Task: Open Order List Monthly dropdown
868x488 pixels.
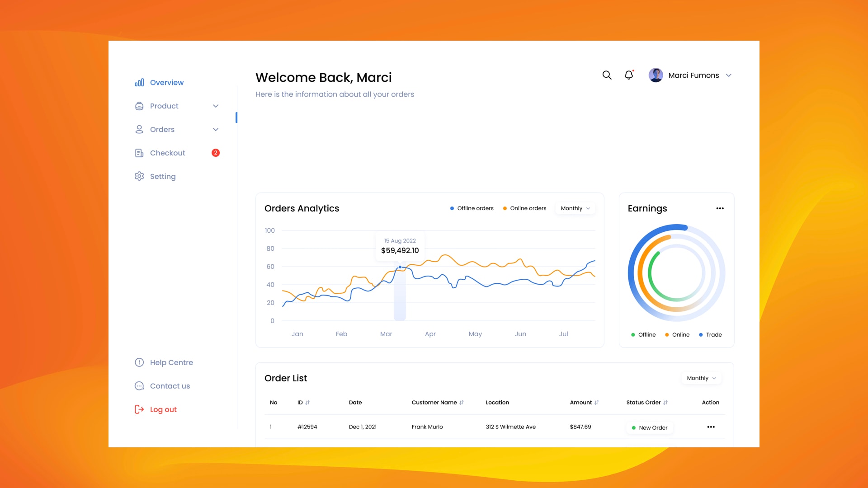Action: (x=701, y=378)
